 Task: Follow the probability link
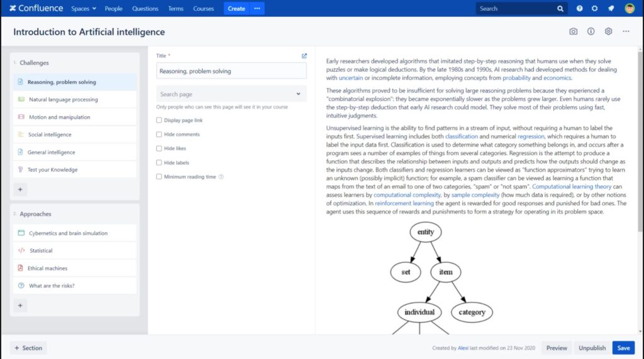click(517, 77)
